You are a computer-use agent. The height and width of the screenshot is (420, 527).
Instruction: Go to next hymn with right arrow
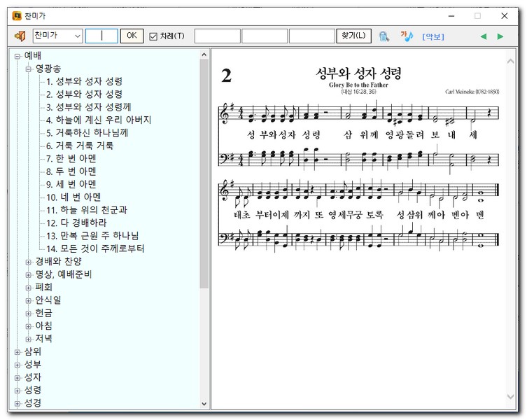(500, 36)
